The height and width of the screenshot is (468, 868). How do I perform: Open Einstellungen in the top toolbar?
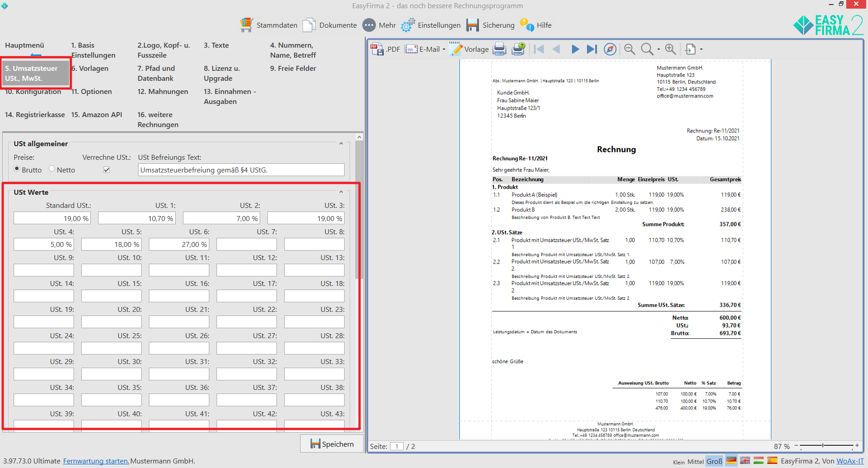[431, 25]
